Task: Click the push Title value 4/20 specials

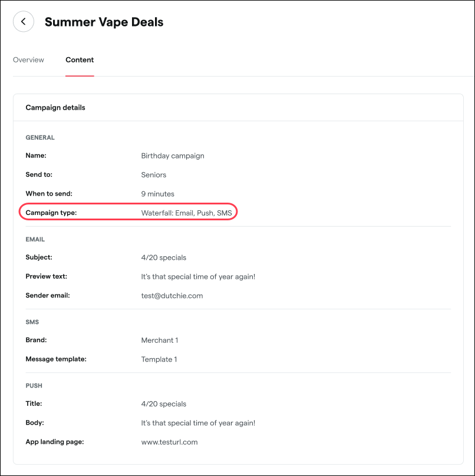Action: (164, 404)
